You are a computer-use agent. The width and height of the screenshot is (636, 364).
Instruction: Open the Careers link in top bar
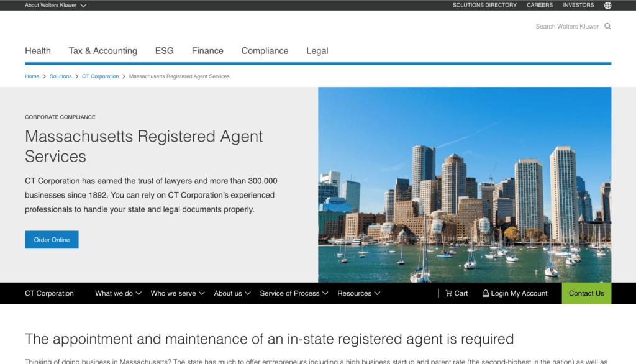539,6
